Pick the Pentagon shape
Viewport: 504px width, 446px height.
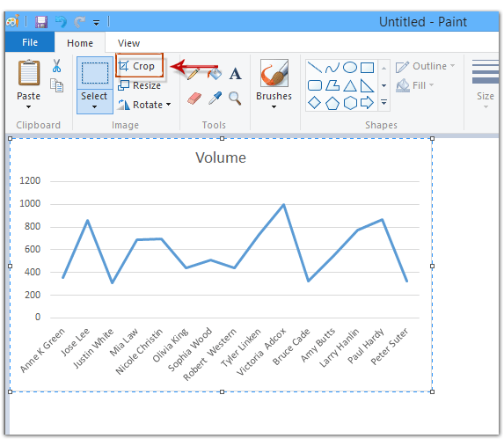[332, 104]
